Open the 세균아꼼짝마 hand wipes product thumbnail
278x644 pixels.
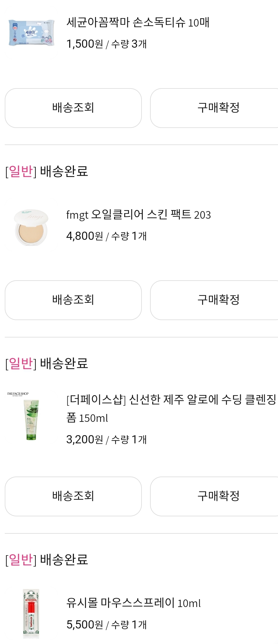point(31,33)
